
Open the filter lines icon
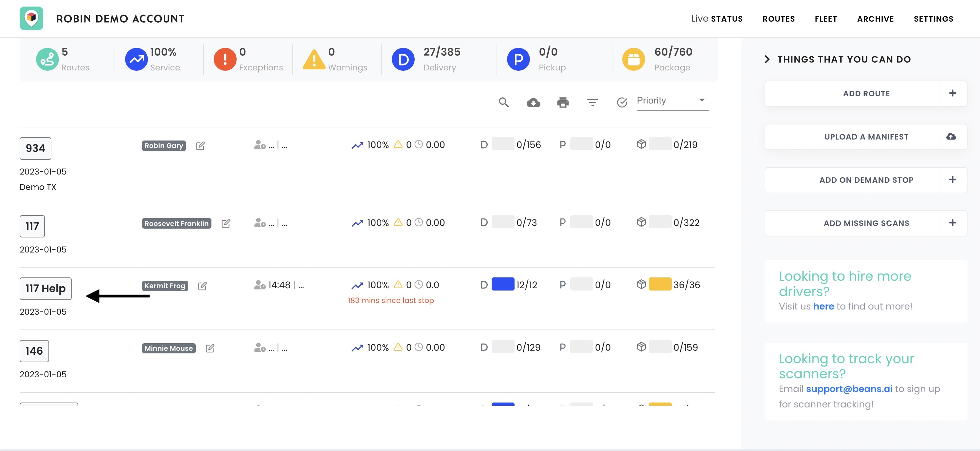point(592,102)
